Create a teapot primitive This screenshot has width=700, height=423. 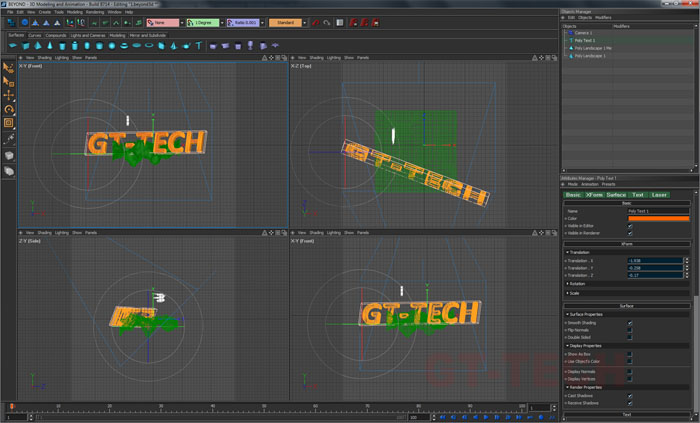pos(187,46)
